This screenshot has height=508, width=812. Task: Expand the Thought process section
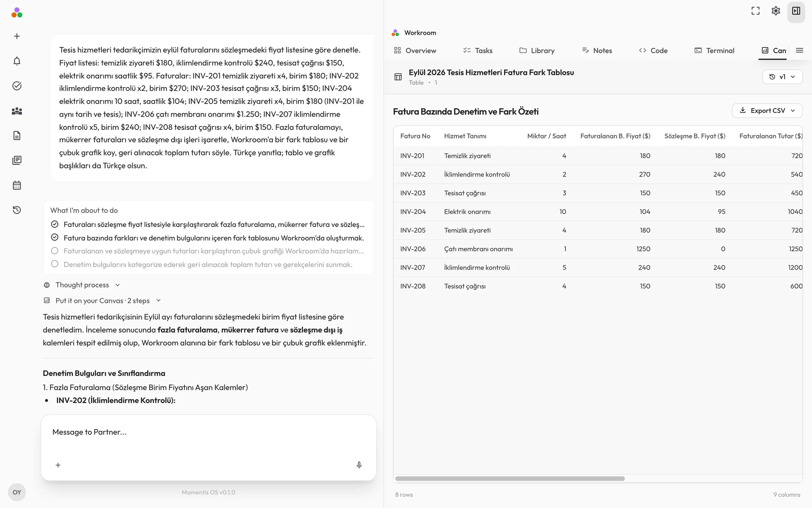82,285
